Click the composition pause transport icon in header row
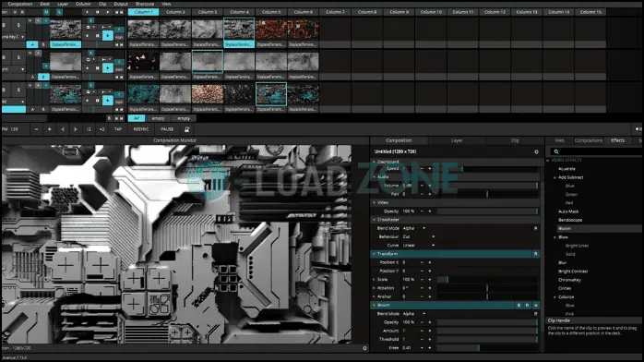This screenshot has width=644, height=362. [x=98, y=12]
